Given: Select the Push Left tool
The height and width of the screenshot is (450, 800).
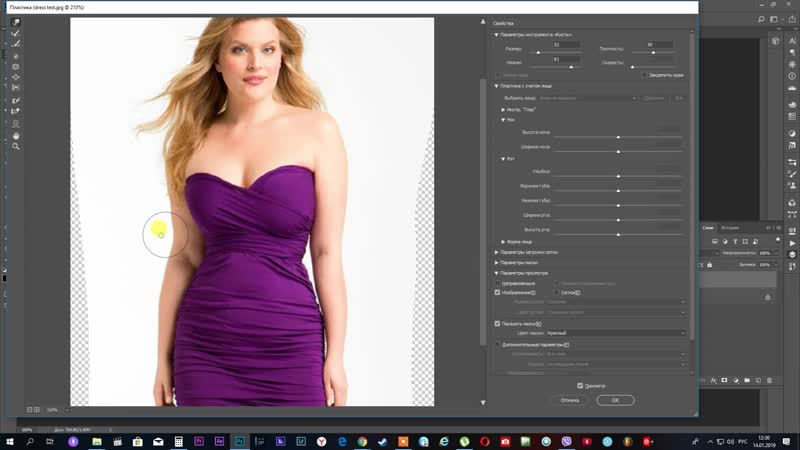Looking at the screenshot, I should coord(16,88).
